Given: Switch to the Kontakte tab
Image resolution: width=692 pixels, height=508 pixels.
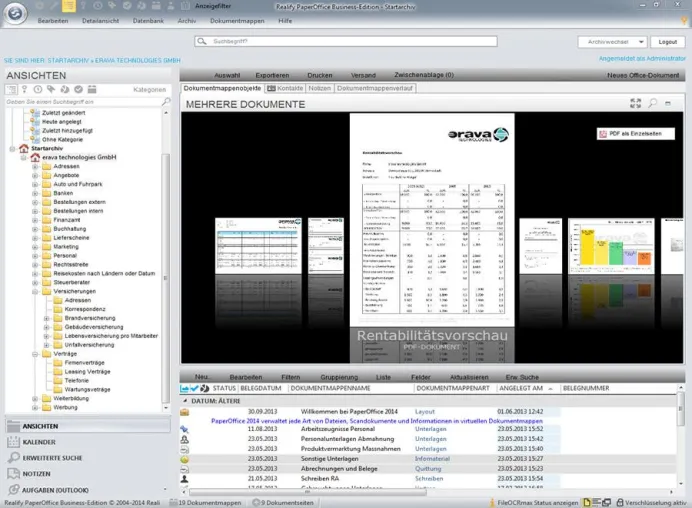Looking at the screenshot, I should click(285, 88).
